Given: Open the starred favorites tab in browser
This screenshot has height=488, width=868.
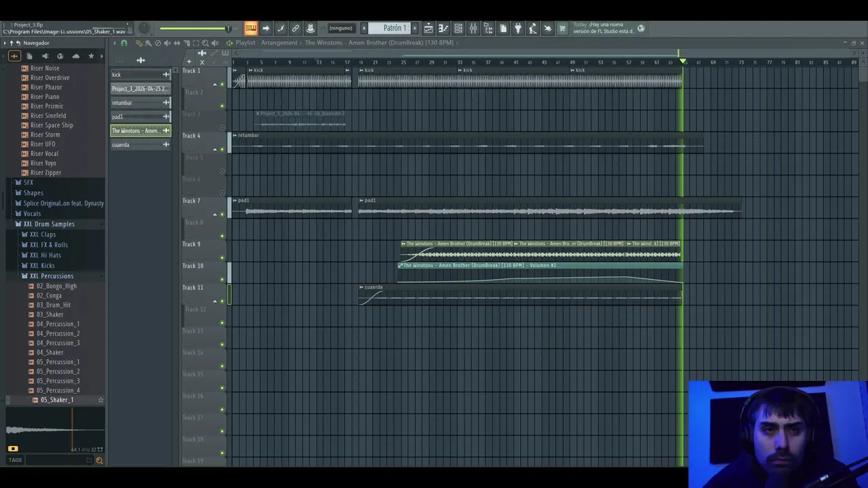Looking at the screenshot, I should 91,56.
